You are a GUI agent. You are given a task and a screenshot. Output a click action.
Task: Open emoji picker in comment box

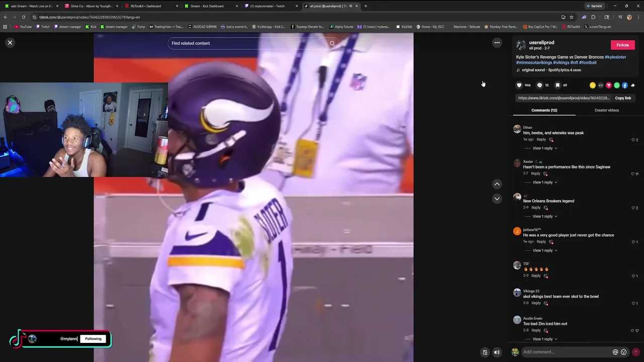tap(624, 352)
